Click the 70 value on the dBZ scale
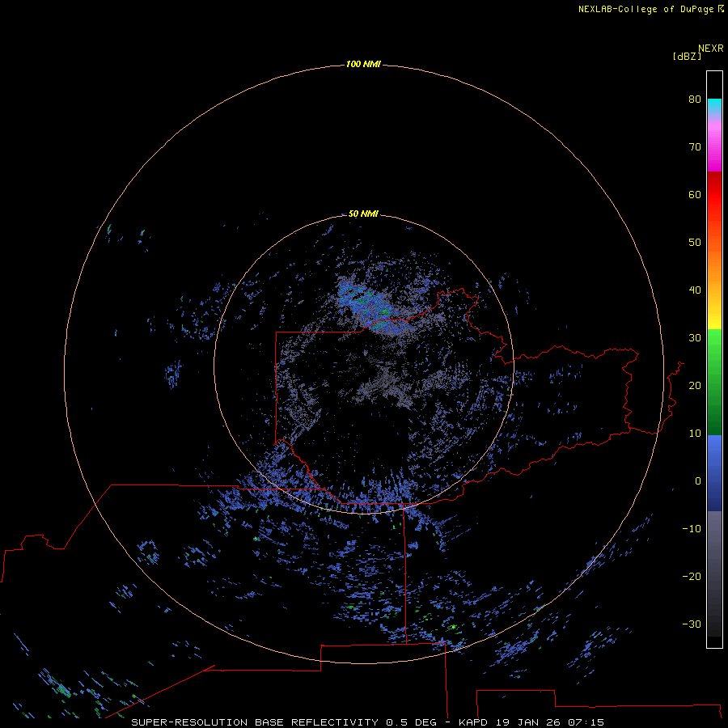The width and height of the screenshot is (728, 728). click(695, 146)
